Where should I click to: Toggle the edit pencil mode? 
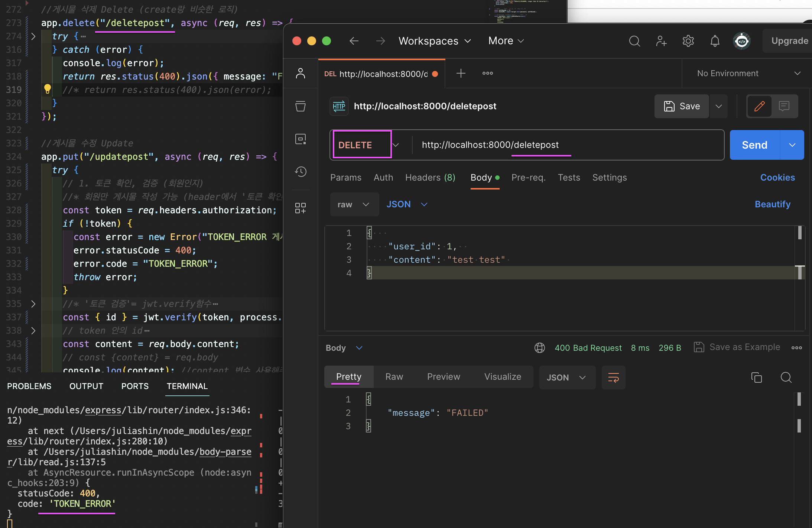click(760, 106)
